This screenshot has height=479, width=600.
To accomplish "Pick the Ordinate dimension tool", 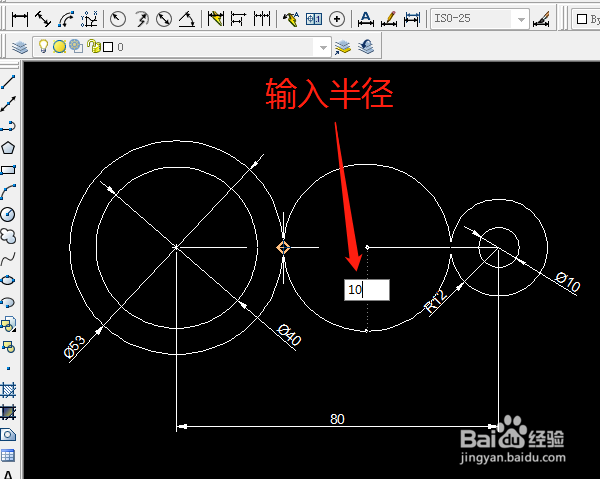I will 89,19.
